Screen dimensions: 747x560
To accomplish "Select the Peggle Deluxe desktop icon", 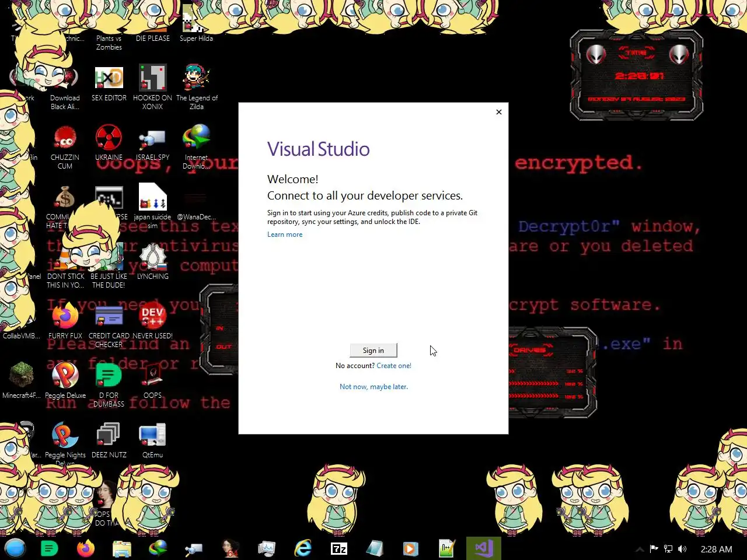I will (65, 380).
